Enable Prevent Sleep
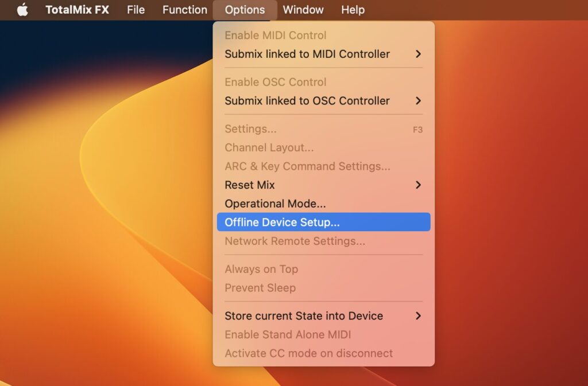 (261, 288)
